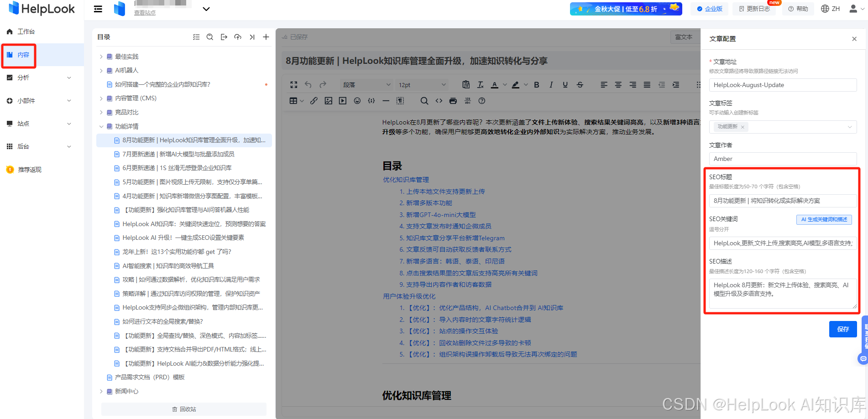Open font size 12pt dropdown
Viewport: 868px width, 419px height.
tap(422, 85)
